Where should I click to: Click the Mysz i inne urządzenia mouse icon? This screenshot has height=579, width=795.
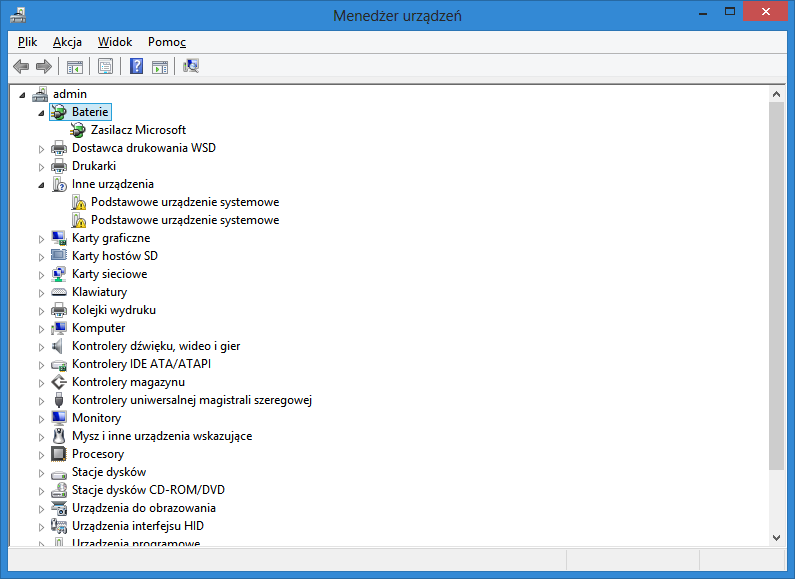coord(59,436)
